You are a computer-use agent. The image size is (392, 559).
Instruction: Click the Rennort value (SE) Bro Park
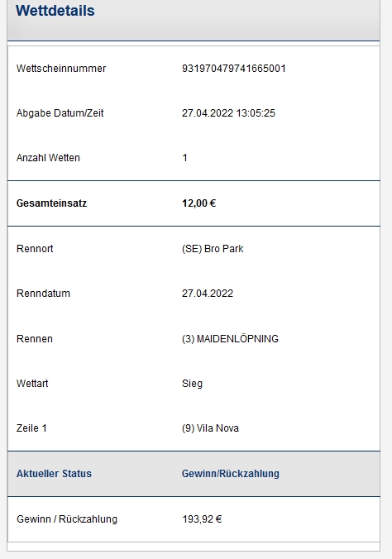(213, 248)
